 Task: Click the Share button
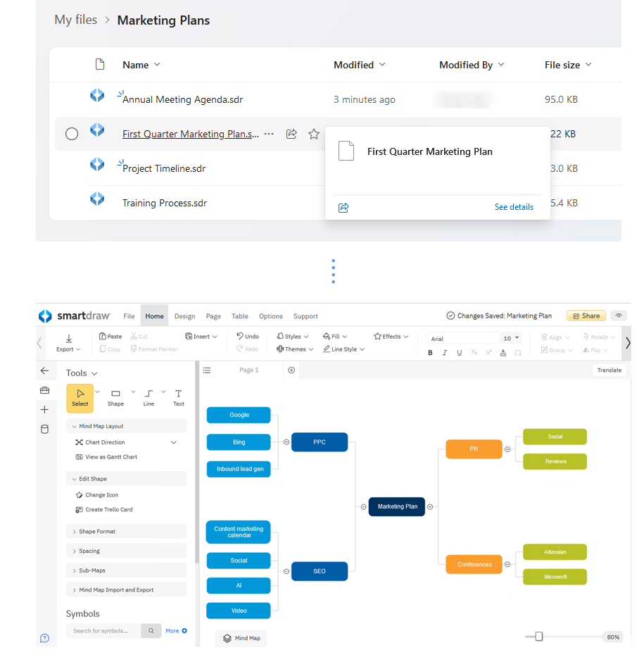tap(586, 316)
